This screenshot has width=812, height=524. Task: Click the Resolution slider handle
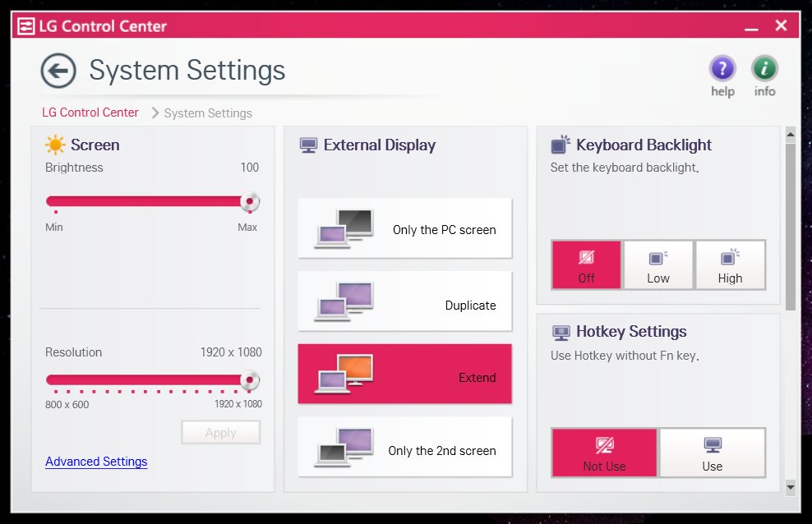(x=250, y=380)
